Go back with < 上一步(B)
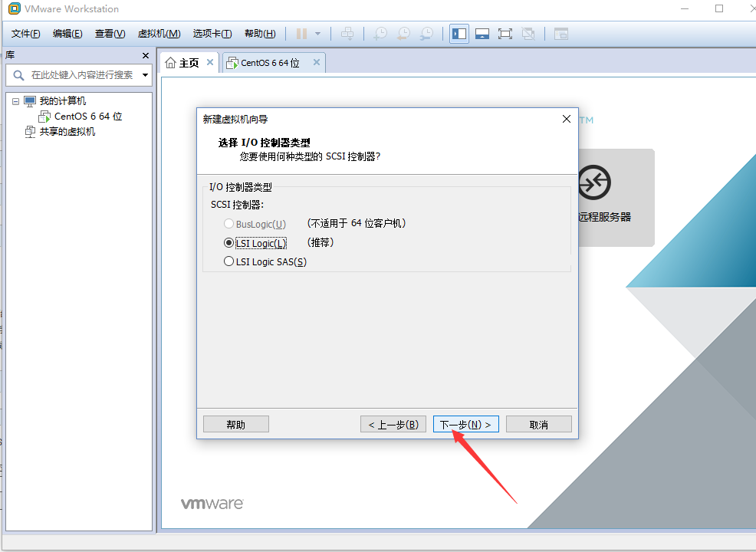This screenshot has height=552, width=756. [x=393, y=424]
